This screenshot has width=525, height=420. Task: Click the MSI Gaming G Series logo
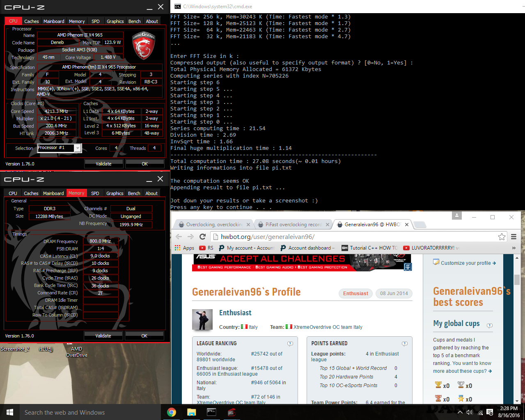tap(143, 46)
